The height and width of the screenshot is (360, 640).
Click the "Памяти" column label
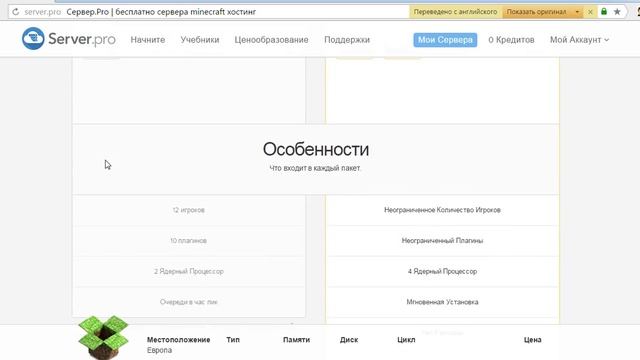point(296,340)
